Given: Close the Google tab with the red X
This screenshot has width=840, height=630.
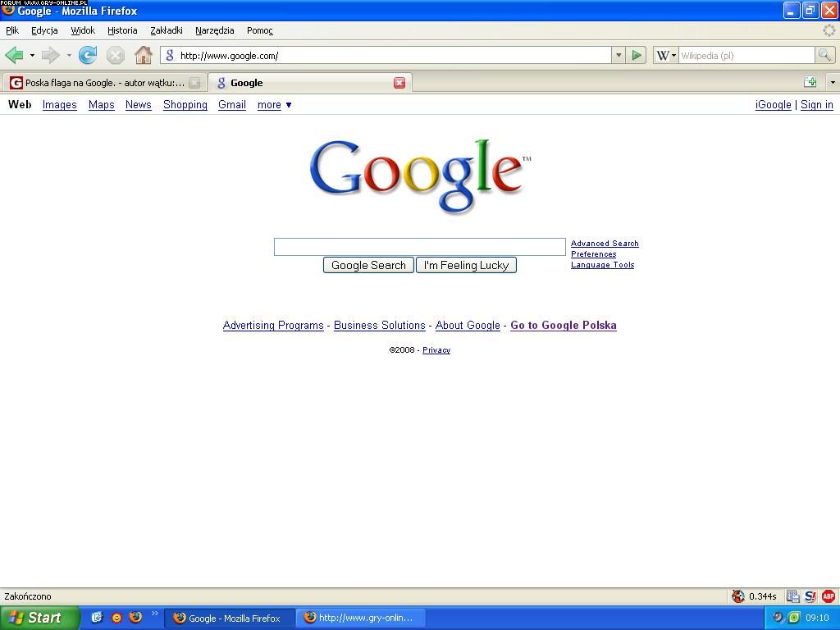Looking at the screenshot, I should 399,83.
